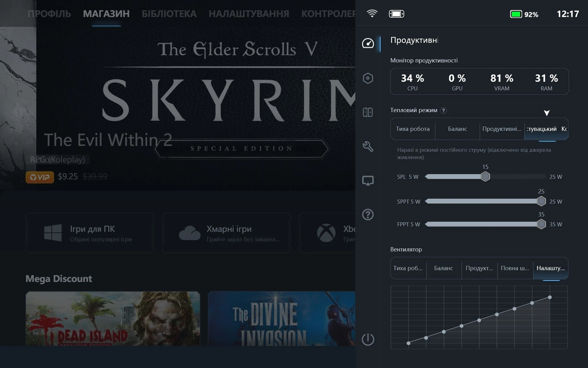Viewport: 588px width, 368px height.
Task: Click the 92% battery percentage
Action: [531, 14]
